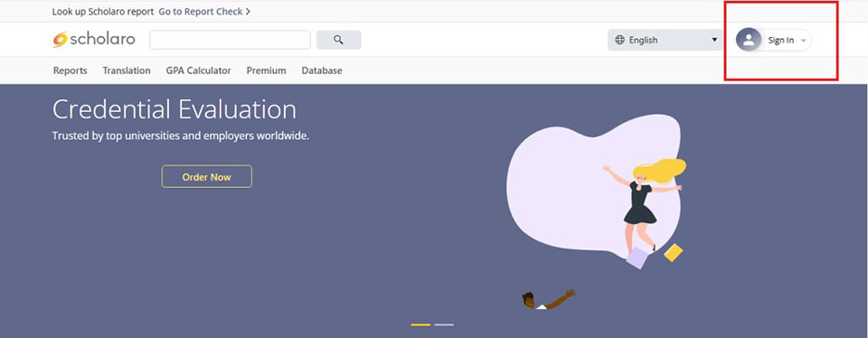Screen dimensions: 868x338
Task: Click the Go to Report Check link
Action: (x=204, y=11)
